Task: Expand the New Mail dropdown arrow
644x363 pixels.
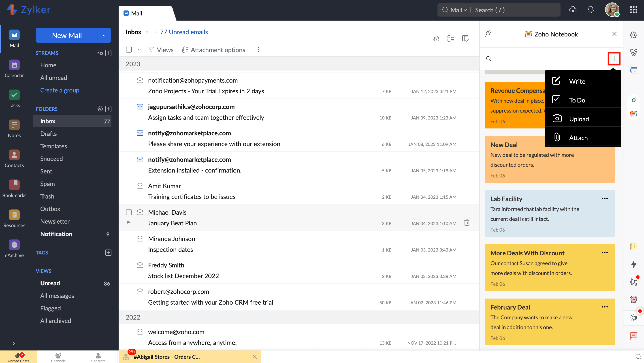Action: (104, 36)
